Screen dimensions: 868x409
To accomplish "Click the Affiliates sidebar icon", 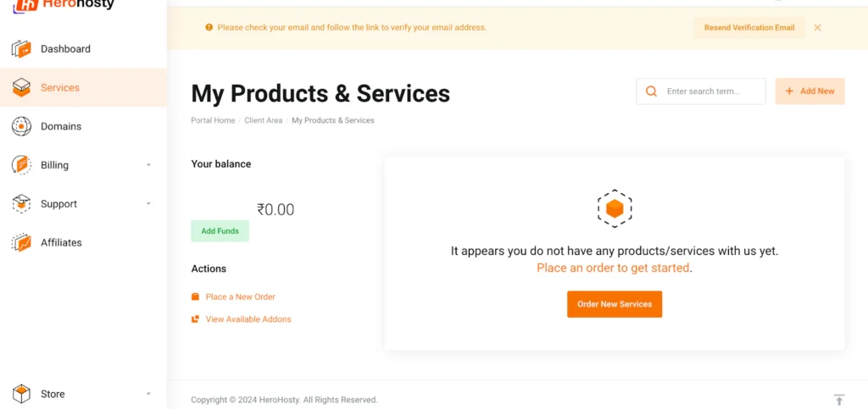I will (x=21, y=243).
